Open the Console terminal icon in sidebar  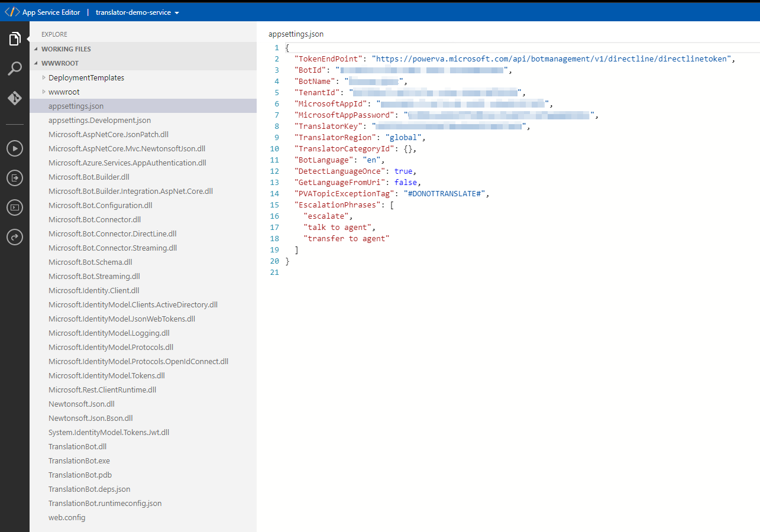coord(15,207)
